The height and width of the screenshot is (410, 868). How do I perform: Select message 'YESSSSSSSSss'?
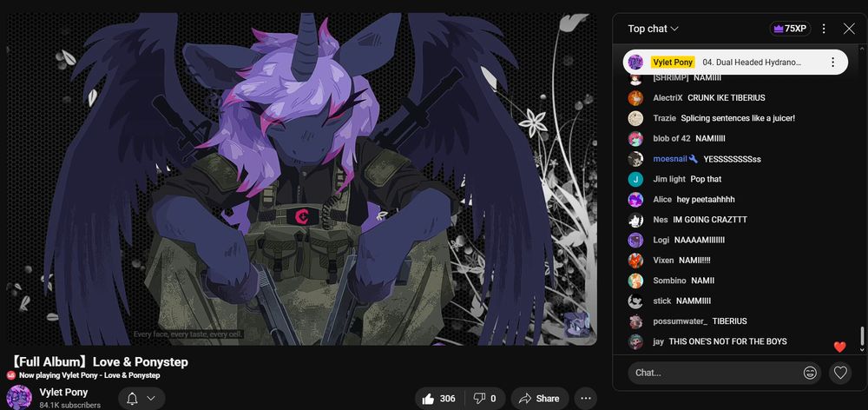pos(732,159)
